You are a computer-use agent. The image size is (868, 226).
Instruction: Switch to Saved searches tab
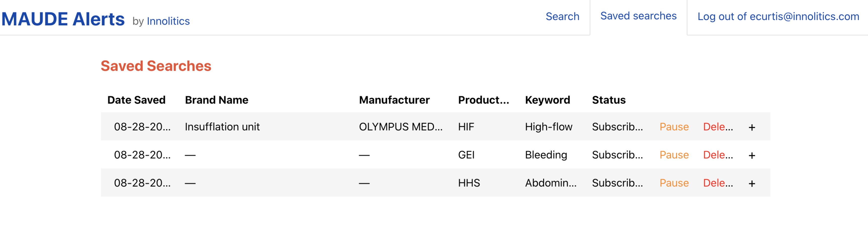click(x=638, y=16)
